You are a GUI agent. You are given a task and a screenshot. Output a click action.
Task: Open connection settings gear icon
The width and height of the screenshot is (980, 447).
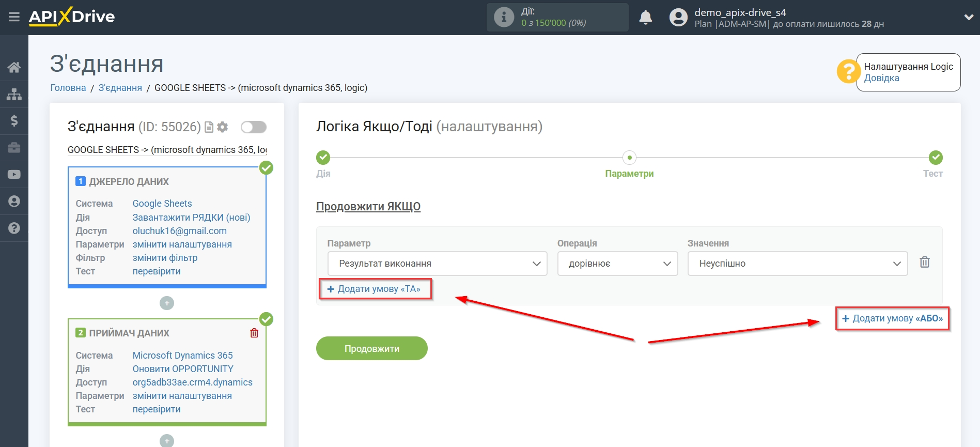223,127
